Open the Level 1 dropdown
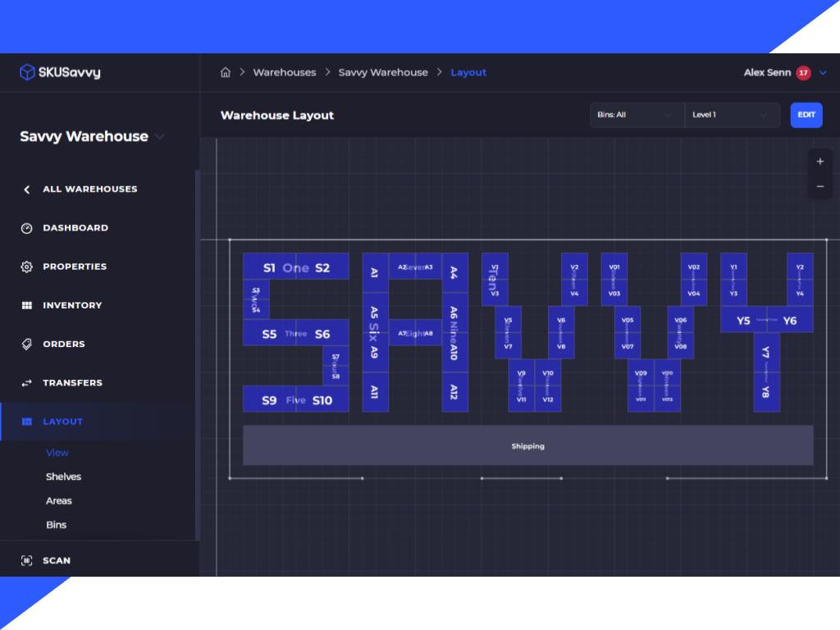This screenshot has height=630, width=840. click(732, 115)
